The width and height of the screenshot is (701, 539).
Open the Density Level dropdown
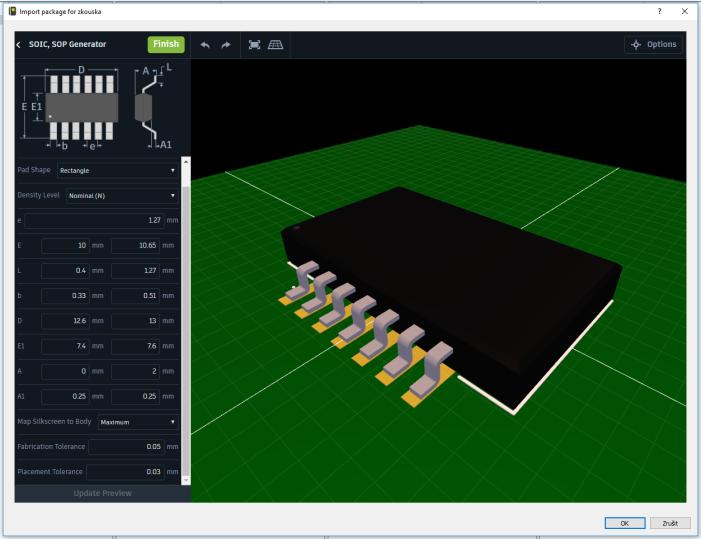(122, 196)
